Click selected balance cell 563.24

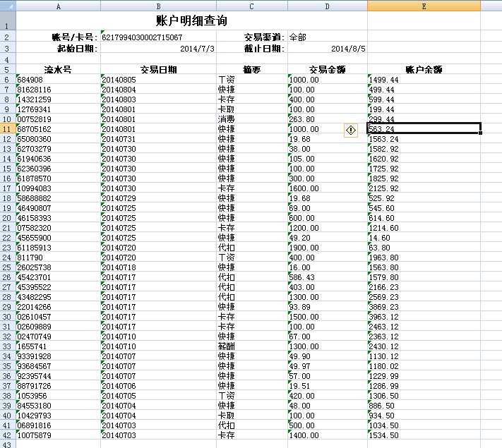click(424, 129)
